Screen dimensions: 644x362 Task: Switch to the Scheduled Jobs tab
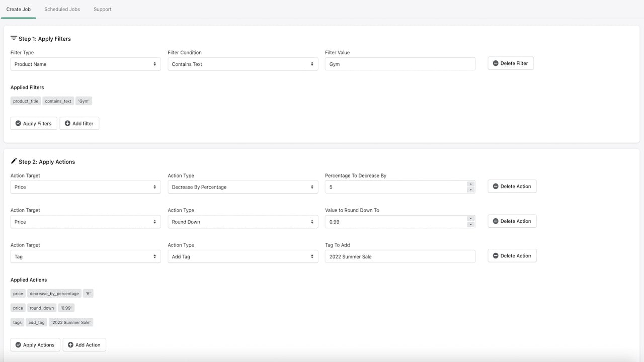[62, 9]
